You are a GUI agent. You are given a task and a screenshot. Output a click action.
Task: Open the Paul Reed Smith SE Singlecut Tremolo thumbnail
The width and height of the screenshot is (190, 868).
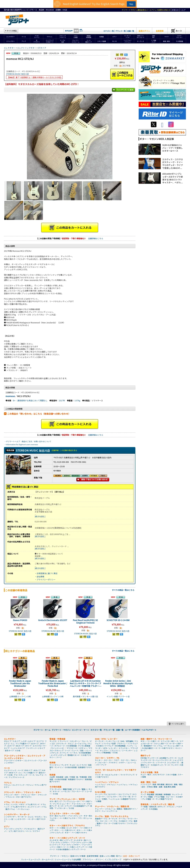pyautogui.click(x=85, y=609)
